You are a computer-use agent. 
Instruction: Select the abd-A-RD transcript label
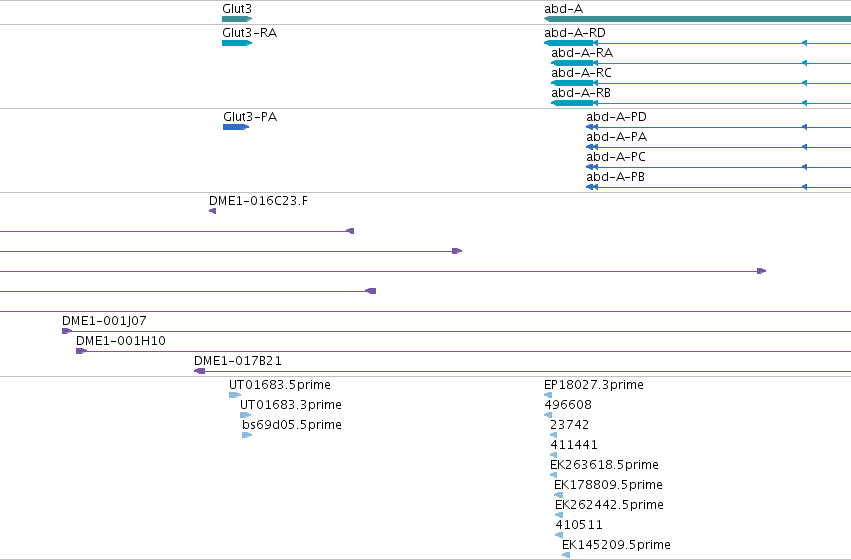click(x=575, y=33)
